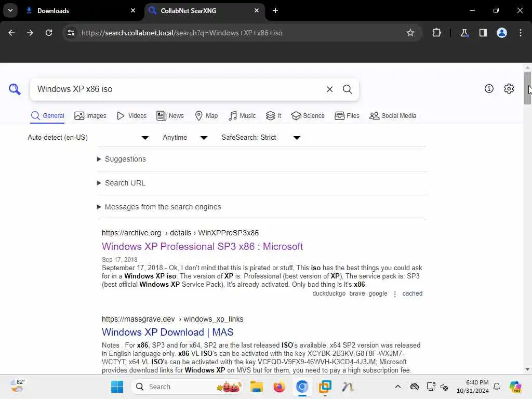
Task: Close the Downloads tab
Action: pos(133,10)
